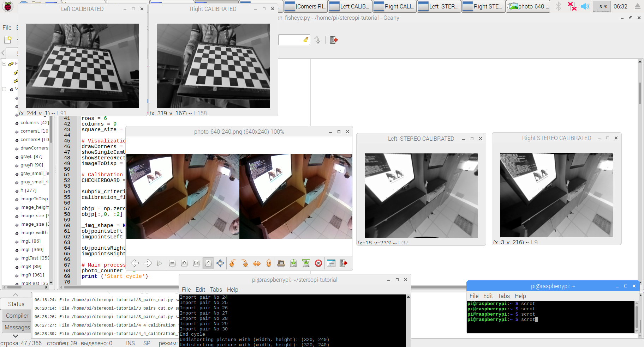Rotate image clockwise
644x347 pixels.
pyautogui.click(x=245, y=263)
